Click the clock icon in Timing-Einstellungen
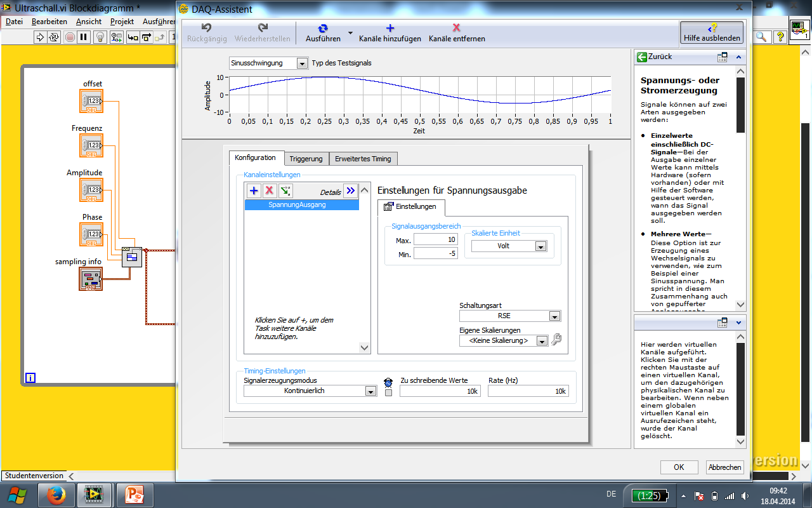Screen dimensions: 812x508 coord(389,382)
